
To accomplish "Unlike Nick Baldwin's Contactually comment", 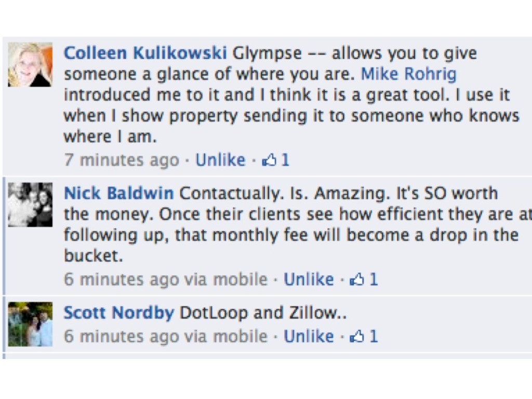I will coord(309,280).
